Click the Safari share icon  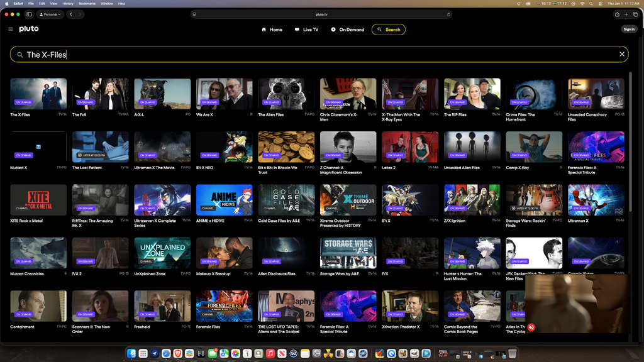[617, 14]
